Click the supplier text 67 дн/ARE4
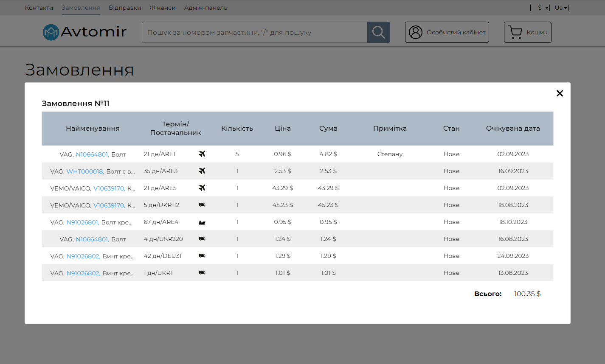 point(161,222)
